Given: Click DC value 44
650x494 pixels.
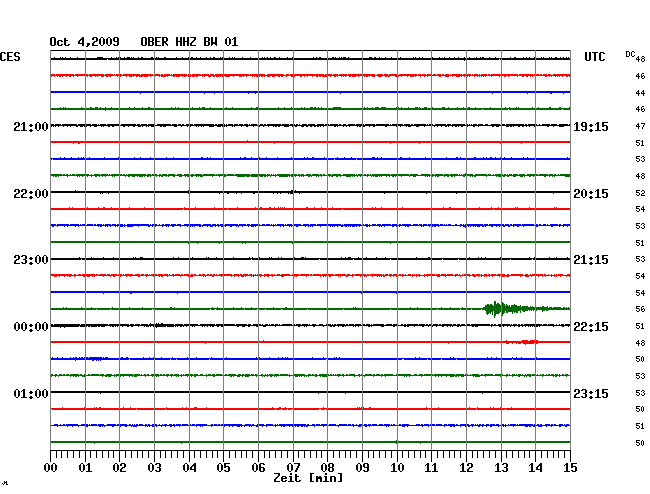Looking at the screenshot, I should pyautogui.click(x=640, y=93).
